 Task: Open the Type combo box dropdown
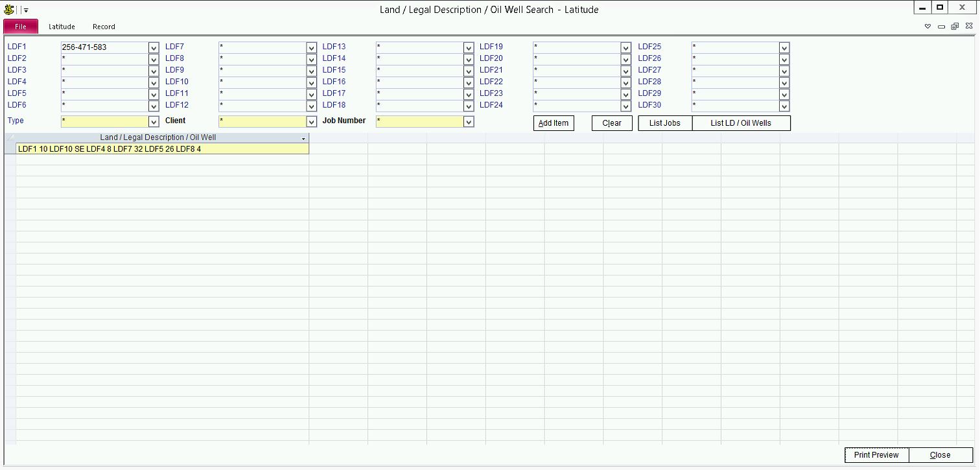click(x=154, y=122)
